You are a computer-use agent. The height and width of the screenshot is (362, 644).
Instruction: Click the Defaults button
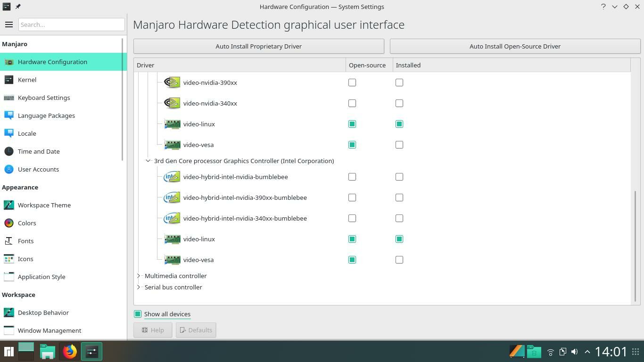[x=196, y=330]
